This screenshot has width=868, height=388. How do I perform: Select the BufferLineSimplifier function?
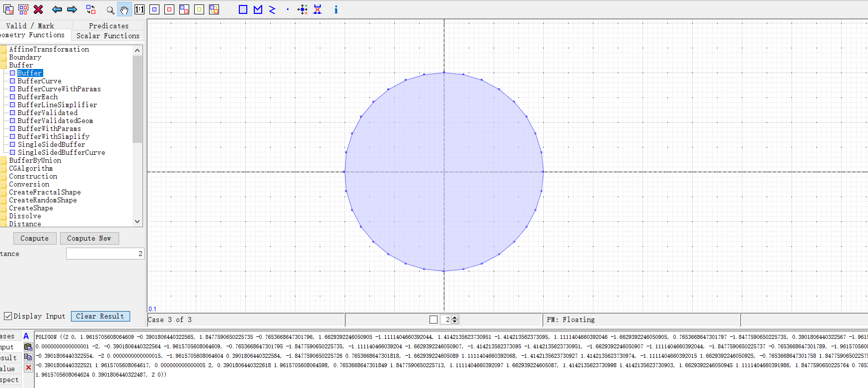tap(58, 105)
